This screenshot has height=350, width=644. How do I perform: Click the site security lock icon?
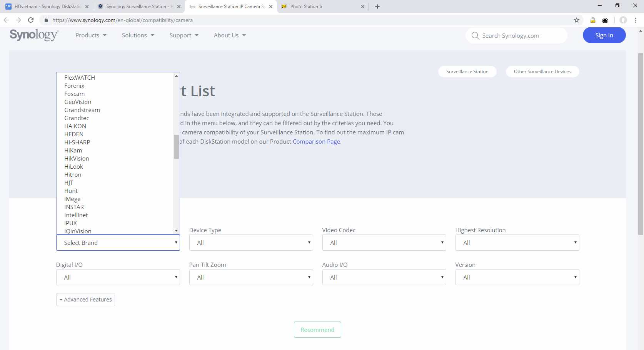[x=46, y=20]
